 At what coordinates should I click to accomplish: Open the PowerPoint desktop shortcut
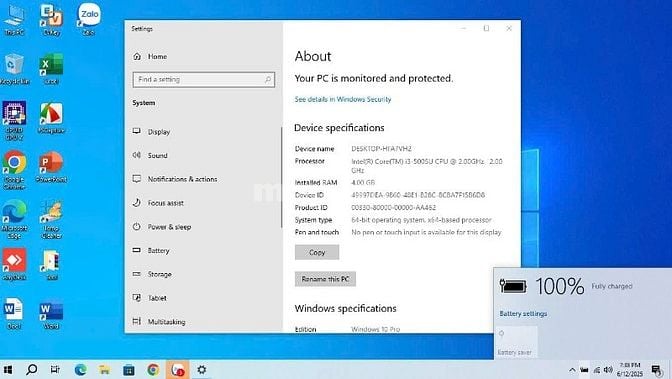pos(51,166)
